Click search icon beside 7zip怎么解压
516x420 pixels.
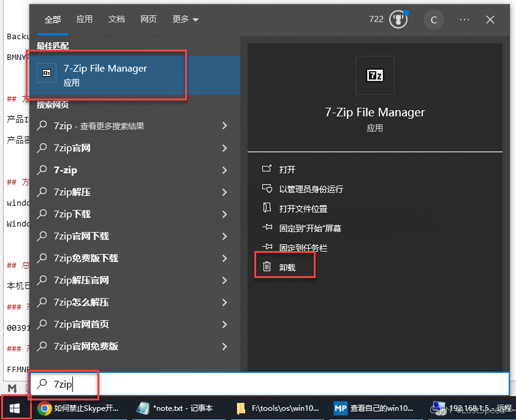tap(42, 302)
